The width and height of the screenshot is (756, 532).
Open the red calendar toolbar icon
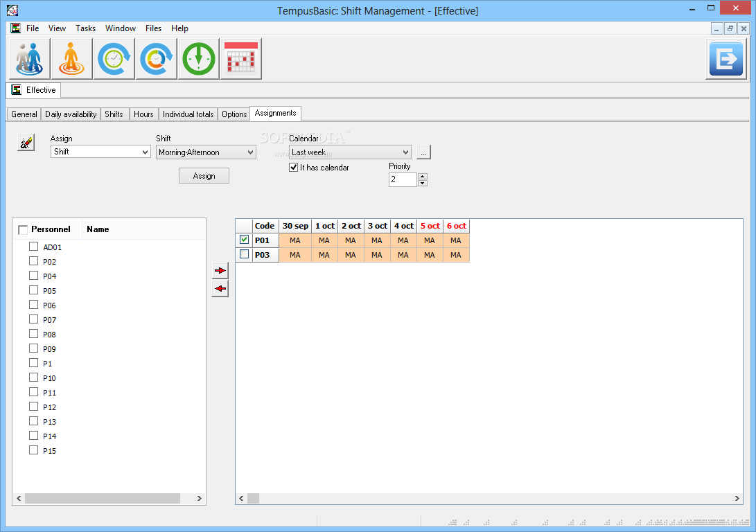(241, 59)
